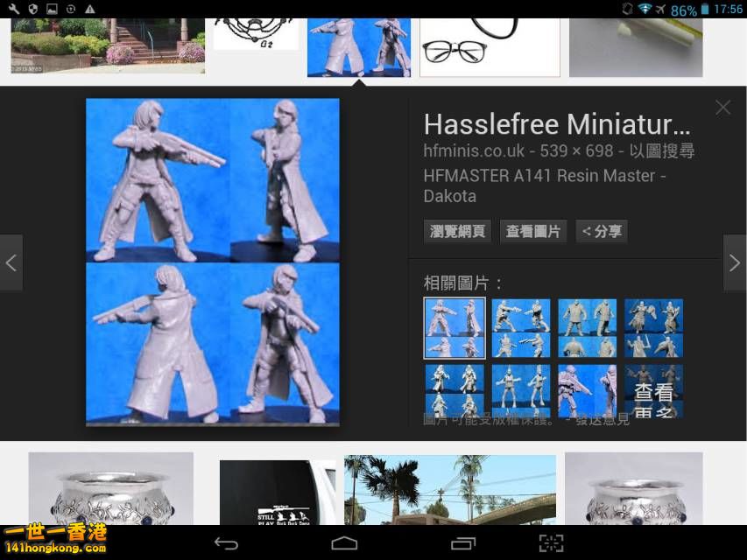Tap the circular sync icon in status bar
The width and height of the screenshot is (747, 560).
(x=71, y=9)
